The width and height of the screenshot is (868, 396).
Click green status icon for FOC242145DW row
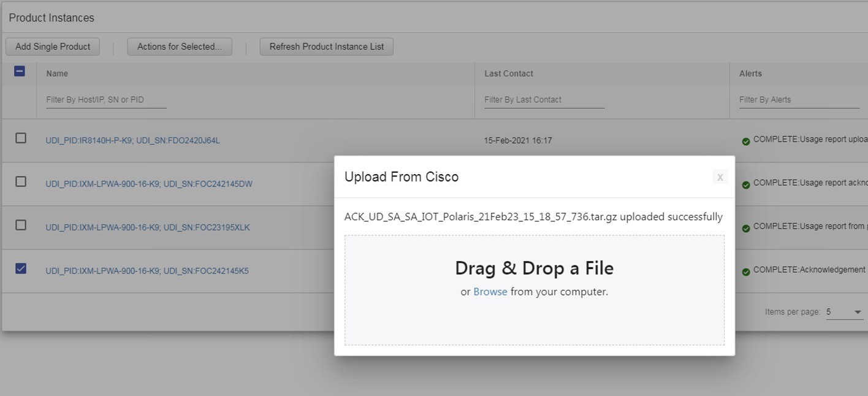pos(746,185)
